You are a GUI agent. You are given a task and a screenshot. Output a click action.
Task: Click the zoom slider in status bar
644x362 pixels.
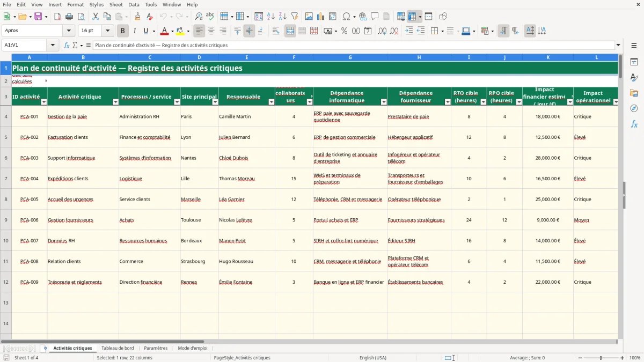click(x=601, y=358)
